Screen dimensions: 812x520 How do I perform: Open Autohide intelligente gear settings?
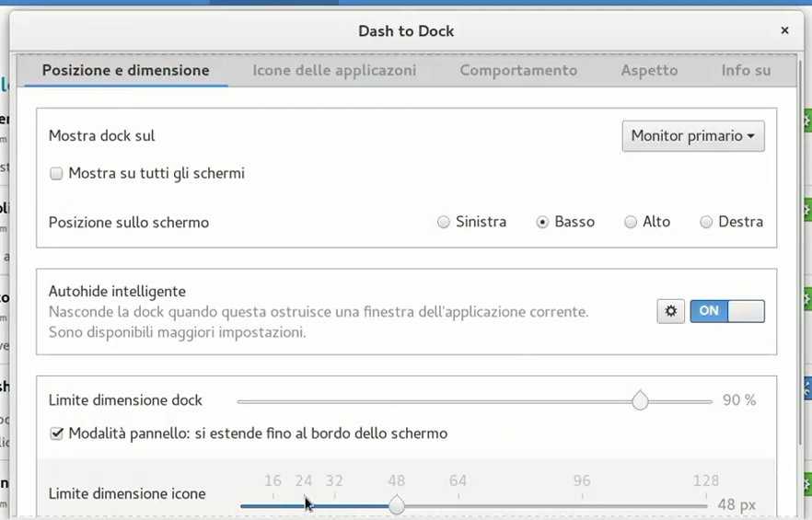670,311
